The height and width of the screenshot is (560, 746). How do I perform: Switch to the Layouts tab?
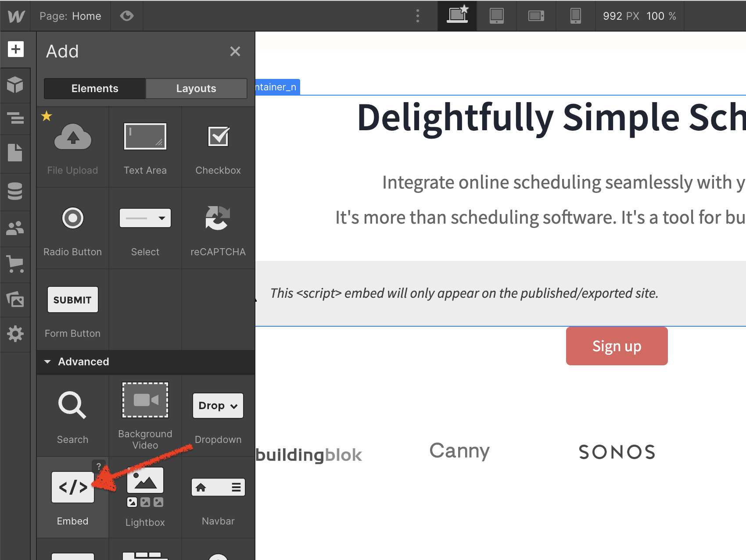click(196, 89)
